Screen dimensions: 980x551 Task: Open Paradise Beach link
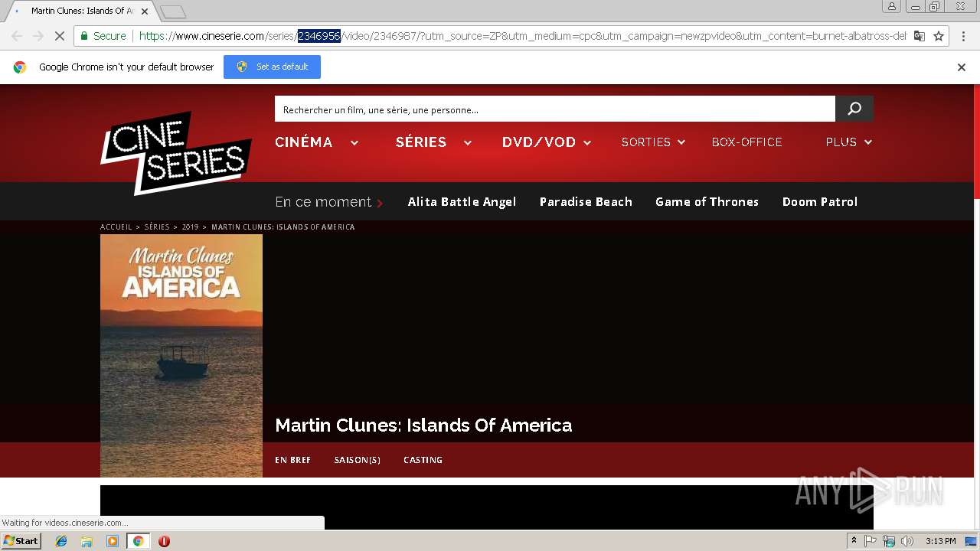point(586,202)
